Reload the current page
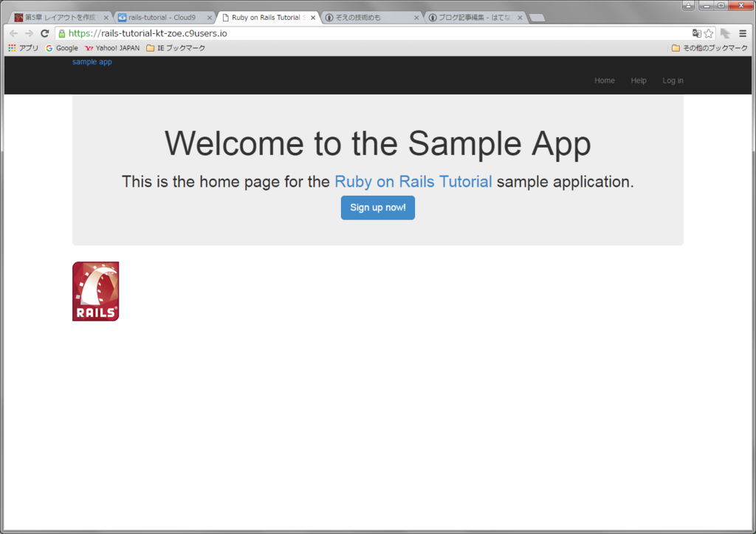The height and width of the screenshot is (534, 756). coord(45,33)
